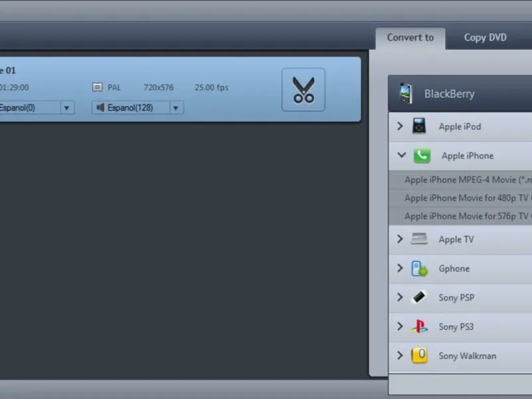Viewport: 532px width, 399px height.
Task: Expand the Sony PSP category
Action: (x=400, y=297)
